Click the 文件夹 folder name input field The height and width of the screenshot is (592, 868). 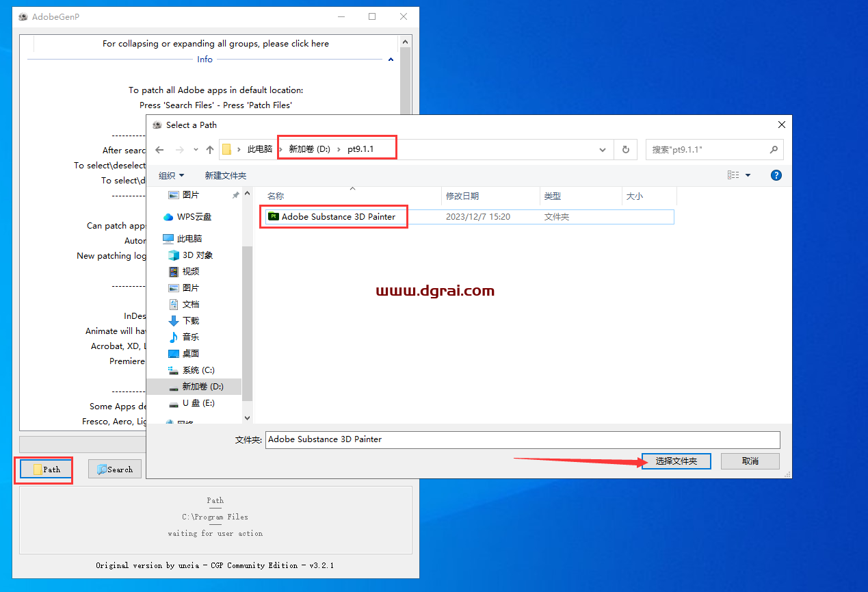click(x=523, y=439)
